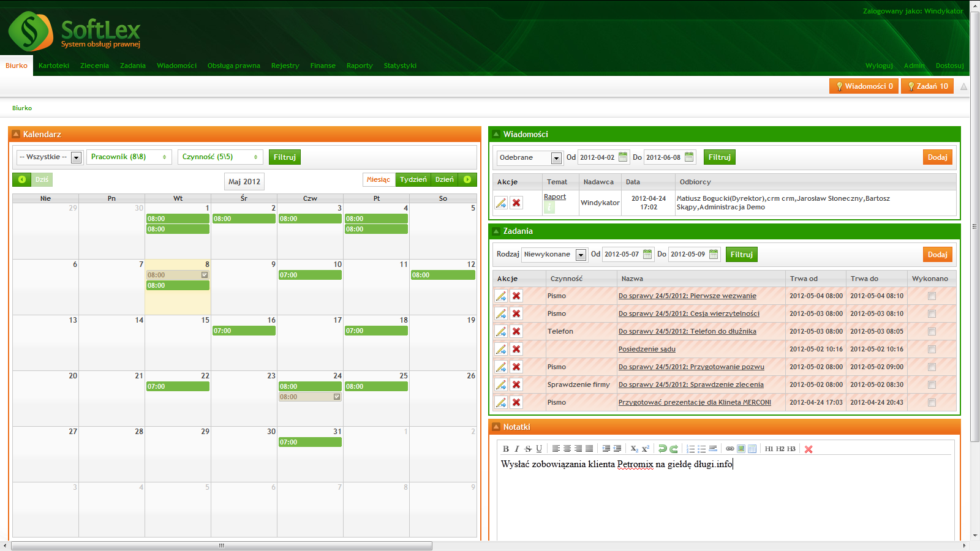Edit task Pierwsze wezwanie
This screenshot has height=551, width=980.
[x=501, y=296]
